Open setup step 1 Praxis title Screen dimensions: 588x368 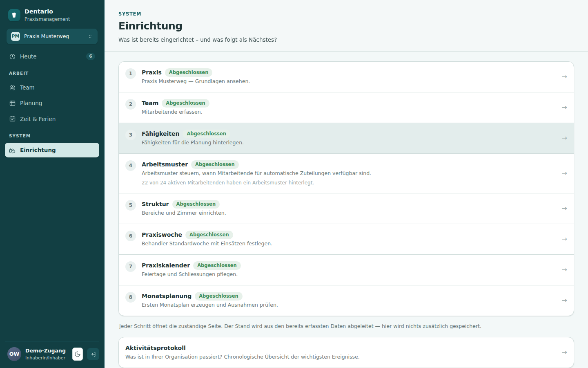pyautogui.click(x=151, y=72)
